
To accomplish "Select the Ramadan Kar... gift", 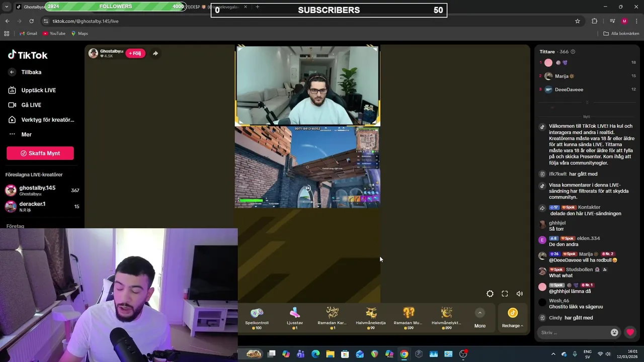I will [x=332, y=318].
